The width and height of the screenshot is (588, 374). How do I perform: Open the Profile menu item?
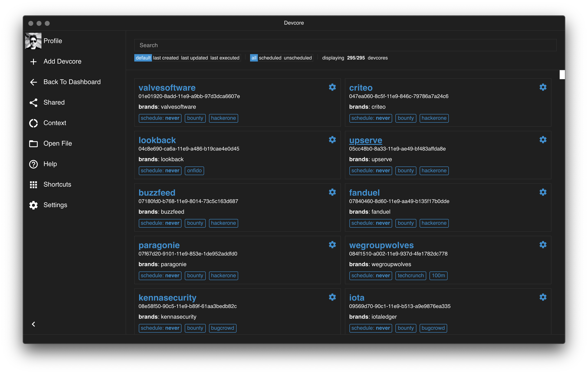[x=53, y=41]
